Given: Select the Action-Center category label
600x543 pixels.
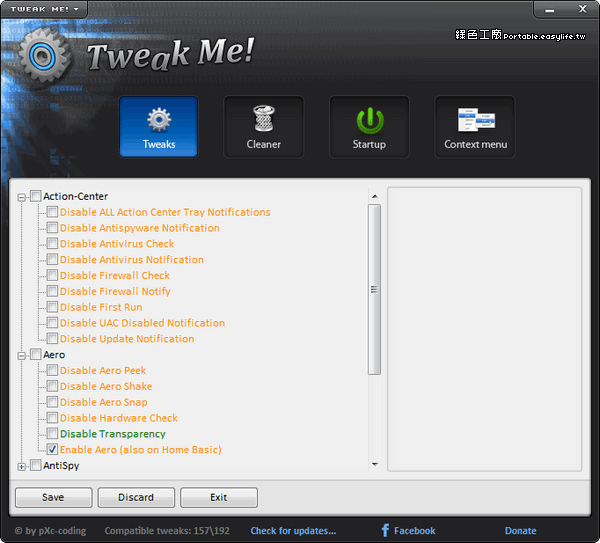Looking at the screenshot, I should [75, 196].
